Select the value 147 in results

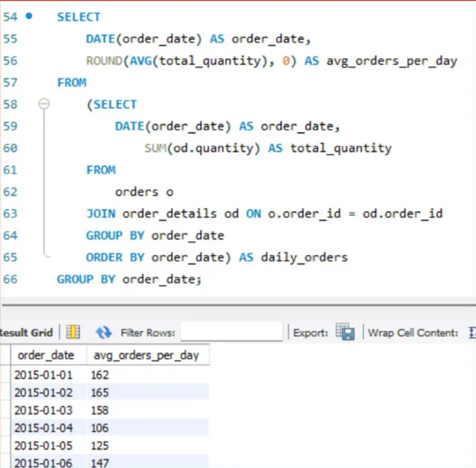click(x=100, y=463)
